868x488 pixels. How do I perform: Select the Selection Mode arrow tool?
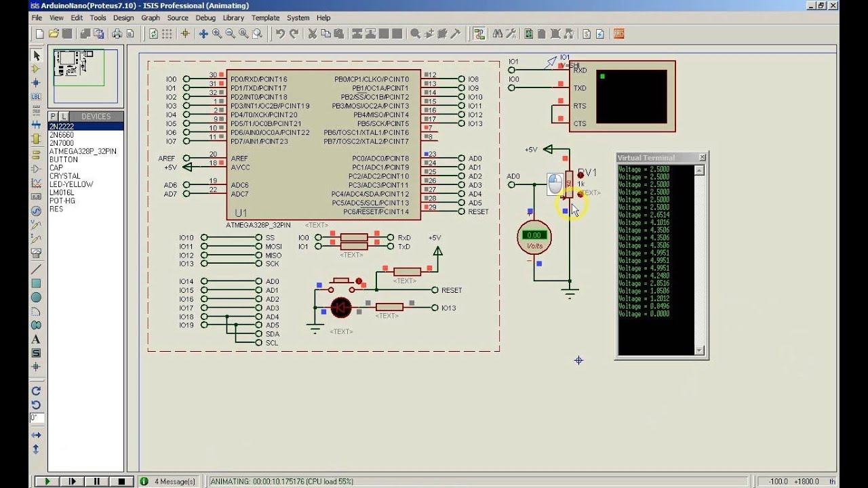coord(36,56)
